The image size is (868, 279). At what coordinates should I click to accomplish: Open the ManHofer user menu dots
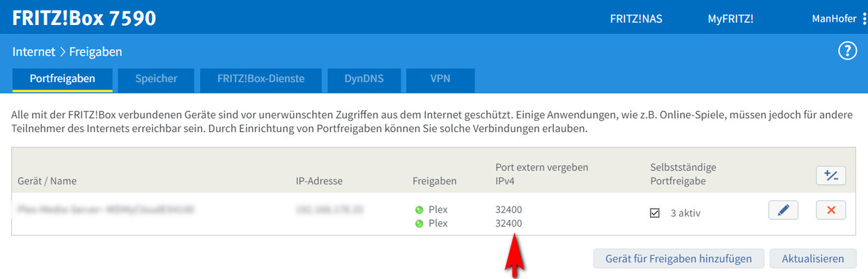[865, 19]
